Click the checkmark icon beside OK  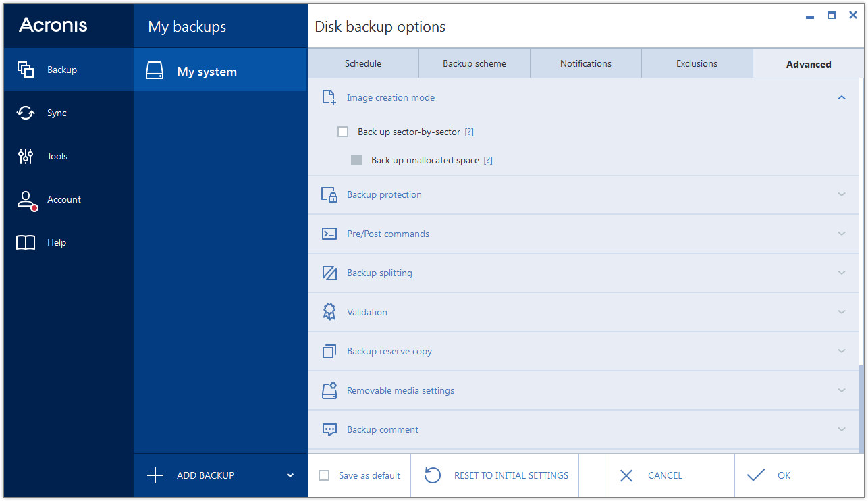click(756, 475)
